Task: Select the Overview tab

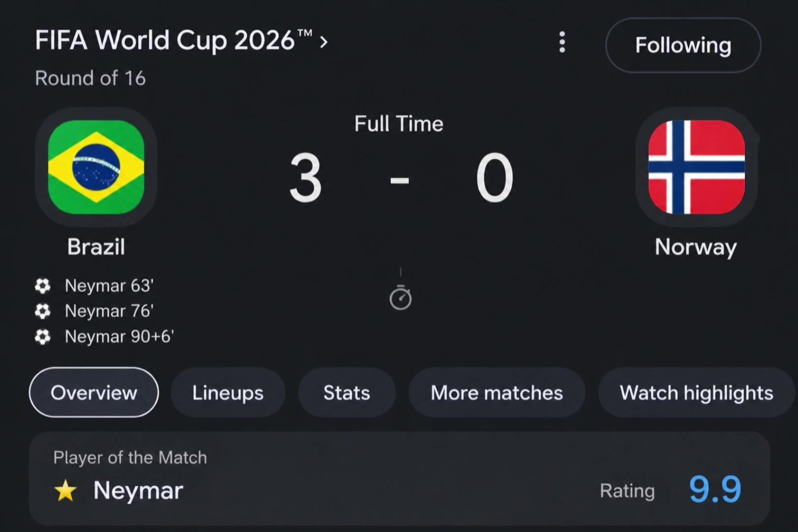Action: pos(94,393)
